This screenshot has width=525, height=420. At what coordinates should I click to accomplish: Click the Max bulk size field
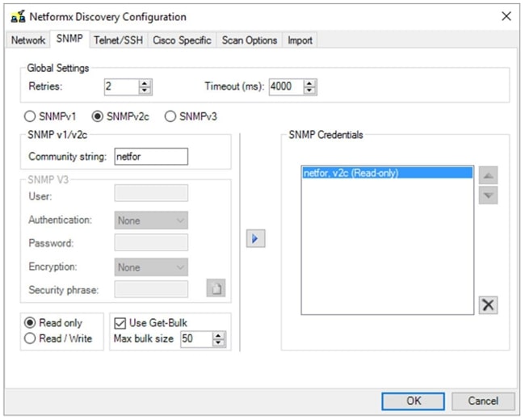tap(196, 339)
